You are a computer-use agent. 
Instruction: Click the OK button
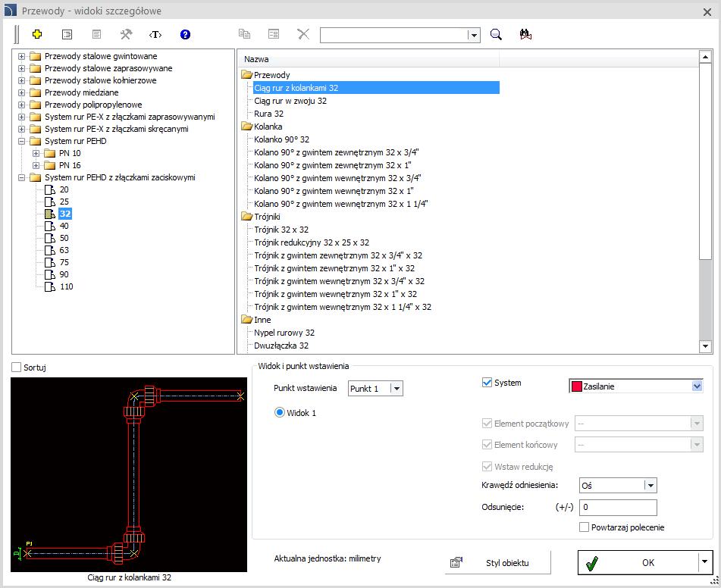tap(638, 562)
